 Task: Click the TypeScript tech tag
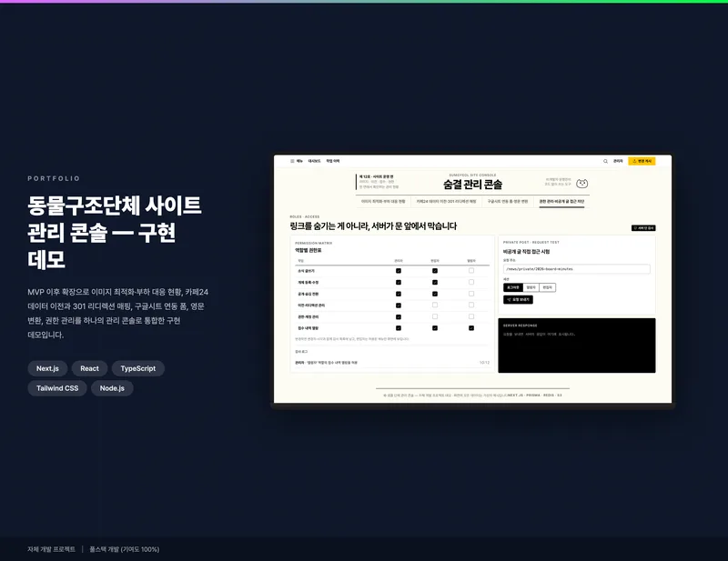[138, 368]
